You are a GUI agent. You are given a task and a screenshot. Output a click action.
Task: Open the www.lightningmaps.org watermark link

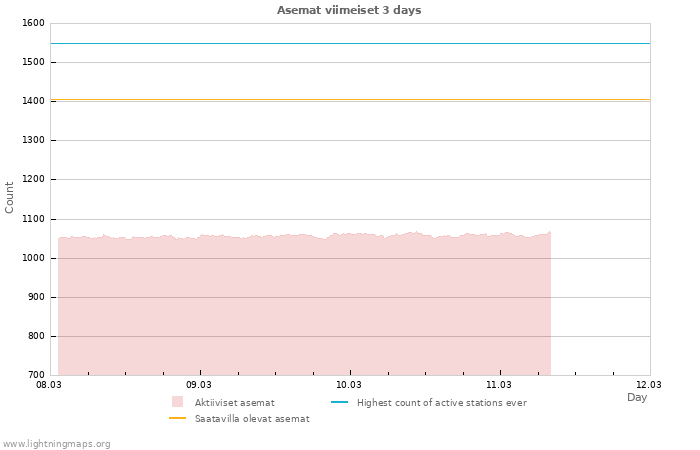pos(57,444)
